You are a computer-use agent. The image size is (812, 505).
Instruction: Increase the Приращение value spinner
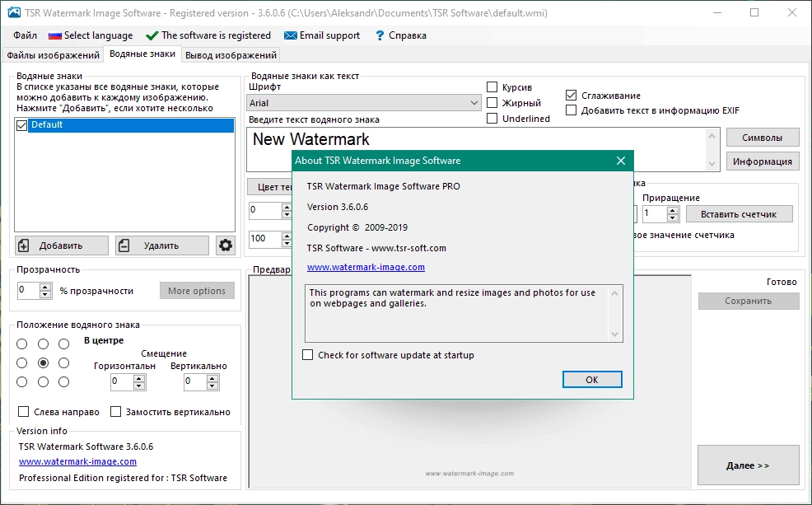[x=673, y=210]
